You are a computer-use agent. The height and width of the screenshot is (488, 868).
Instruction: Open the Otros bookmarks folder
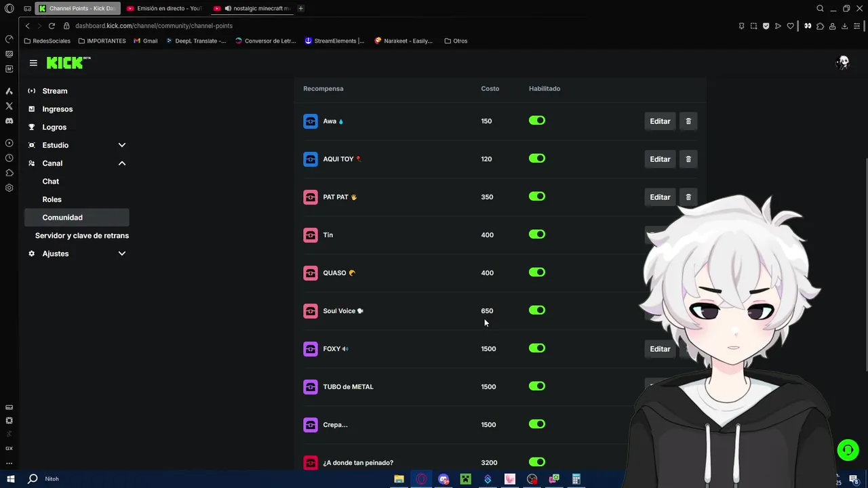point(456,41)
